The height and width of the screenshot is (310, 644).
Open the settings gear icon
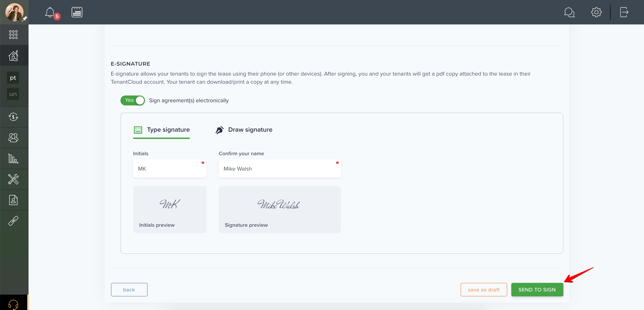(x=596, y=12)
